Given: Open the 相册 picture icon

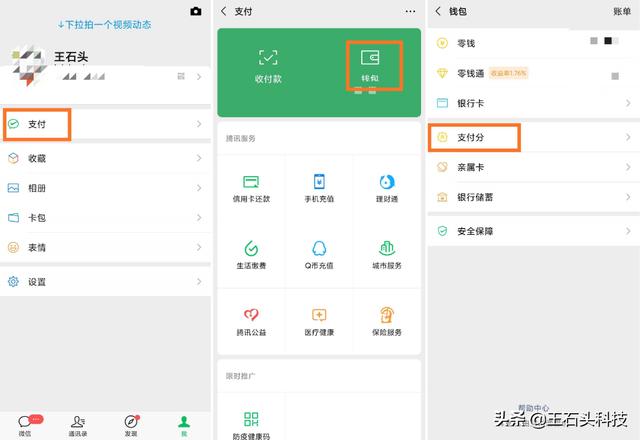Looking at the screenshot, I should point(13,188).
